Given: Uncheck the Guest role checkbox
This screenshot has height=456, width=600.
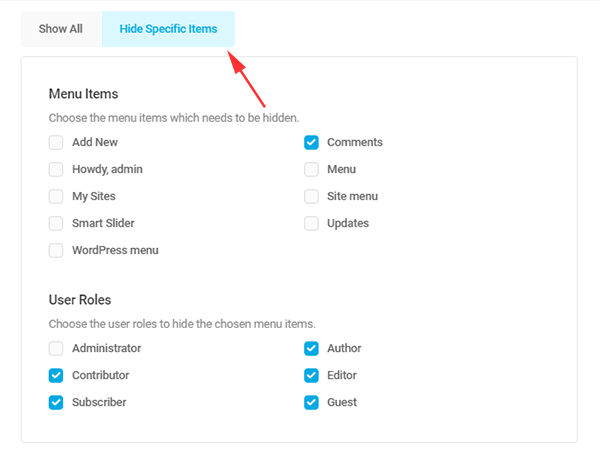Looking at the screenshot, I should [x=312, y=402].
